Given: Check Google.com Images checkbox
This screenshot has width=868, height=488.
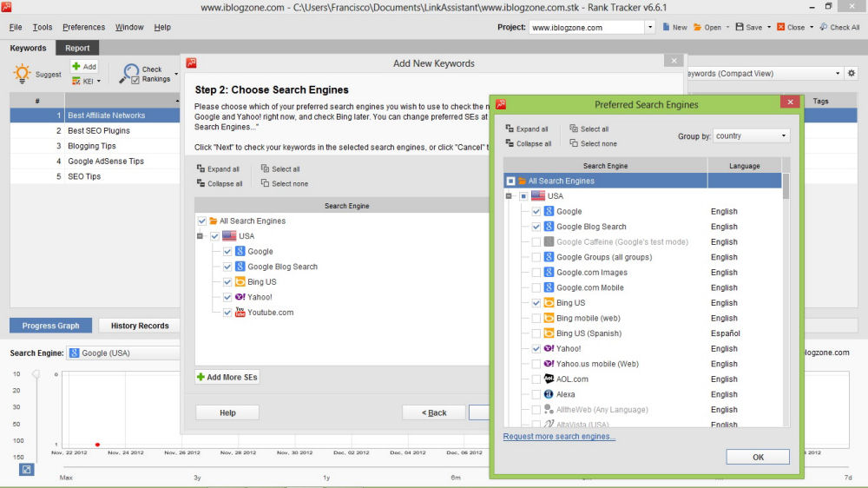Looking at the screenshot, I should (x=536, y=272).
